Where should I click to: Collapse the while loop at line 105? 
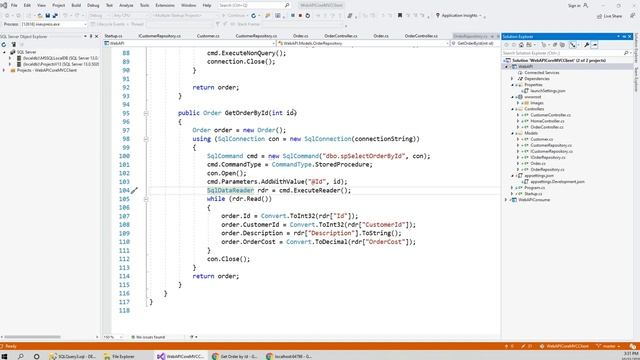coord(146,199)
